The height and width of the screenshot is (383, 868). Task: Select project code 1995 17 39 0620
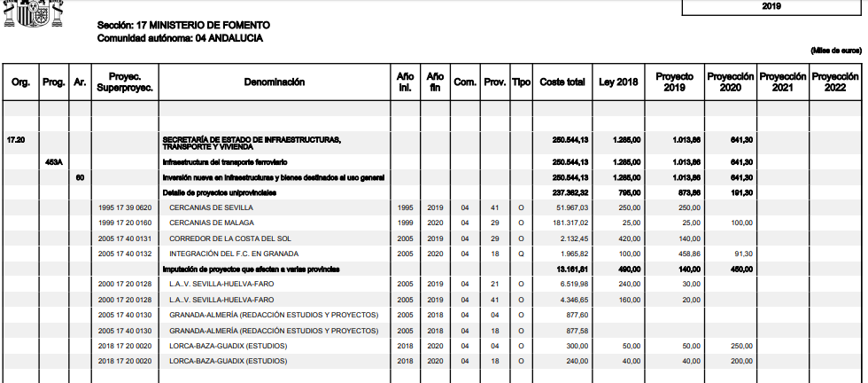pyautogui.click(x=125, y=207)
